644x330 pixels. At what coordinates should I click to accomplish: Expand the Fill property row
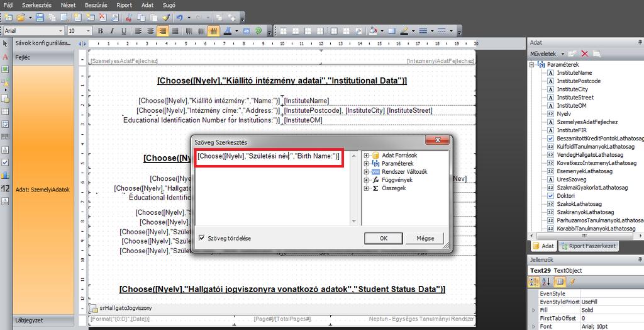point(533,310)
